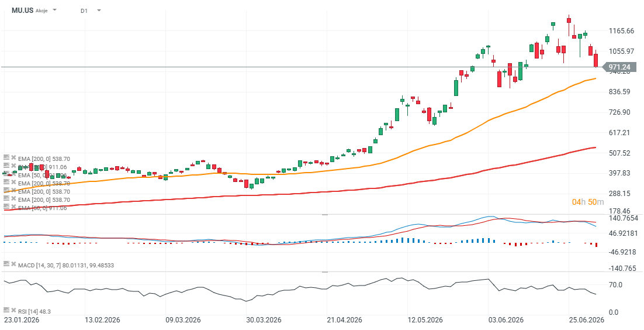
Task: Click the Akcje instrument type label
Action: coord(42,11)
